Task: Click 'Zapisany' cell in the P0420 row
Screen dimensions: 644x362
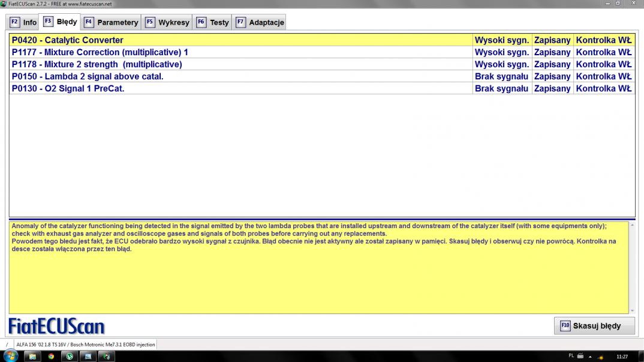Action: click(552, 40)
